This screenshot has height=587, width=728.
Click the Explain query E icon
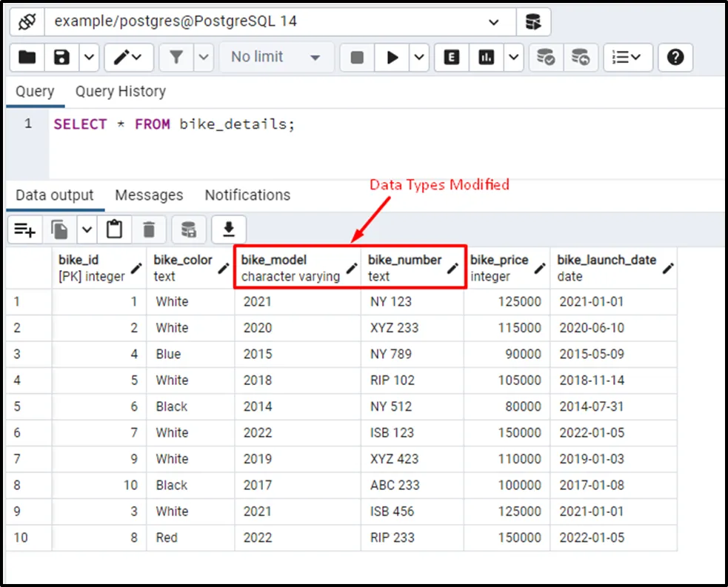(452, 57)
